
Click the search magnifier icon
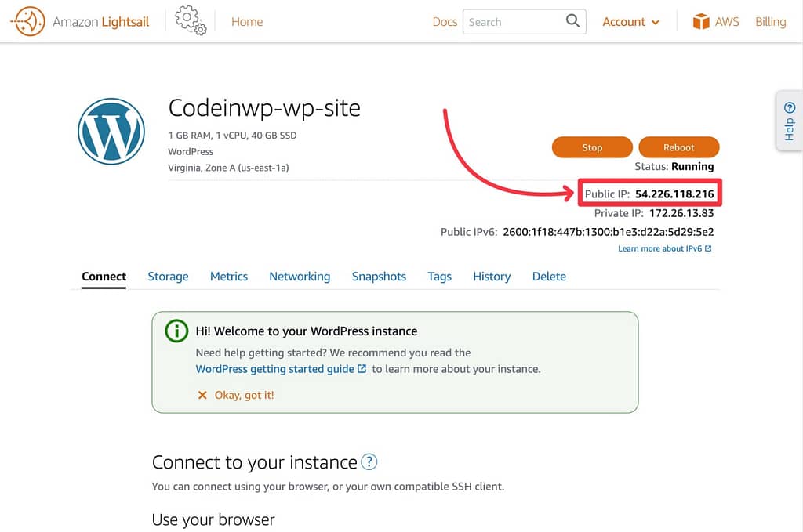coord(572,21)
